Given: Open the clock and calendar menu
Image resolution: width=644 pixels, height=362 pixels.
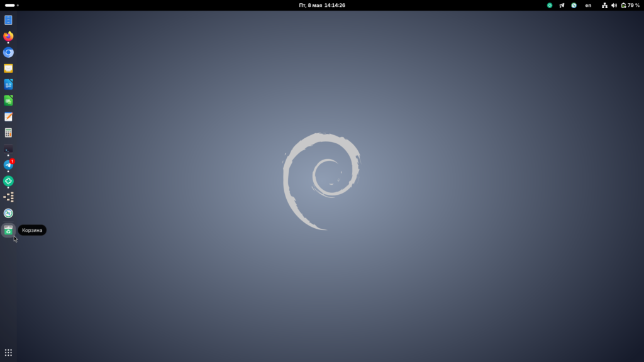Looking at the screenshot, I should coord(322,5).
